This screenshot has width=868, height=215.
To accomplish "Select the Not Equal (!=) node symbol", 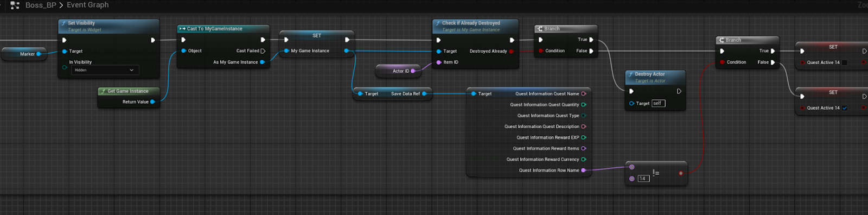I will [x=656, y=173].
